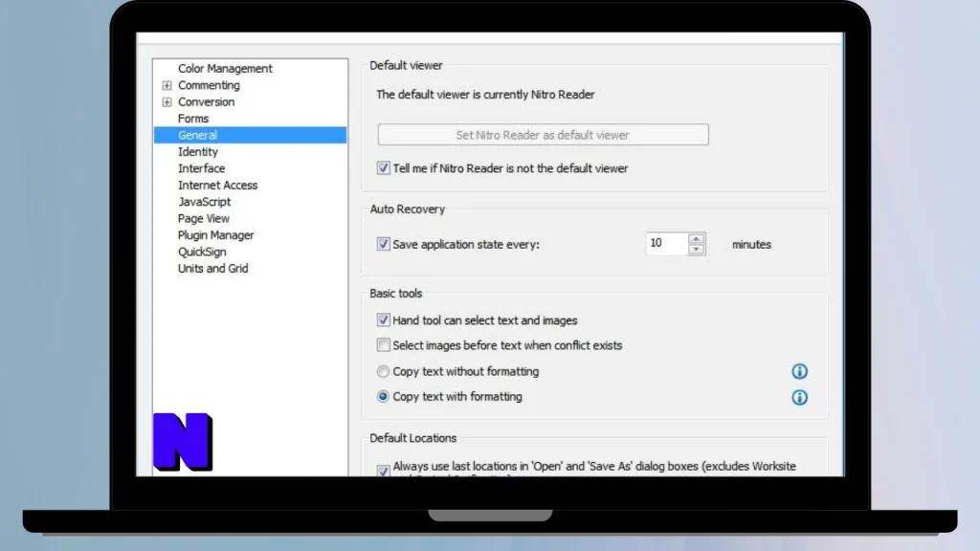Uncheck Save application state every checkbox

[x=383, y=244]
